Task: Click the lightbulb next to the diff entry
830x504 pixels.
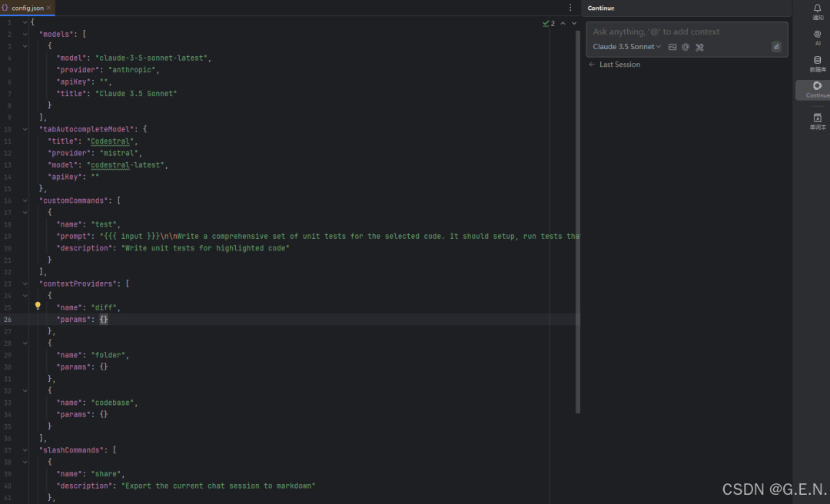Action: coord(38,306)
